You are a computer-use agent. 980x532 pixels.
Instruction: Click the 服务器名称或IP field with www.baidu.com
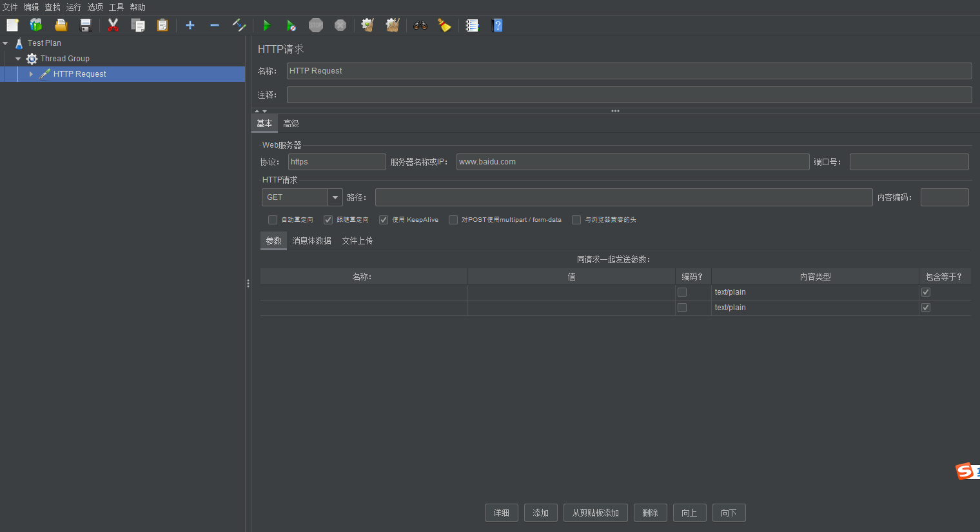632,162
